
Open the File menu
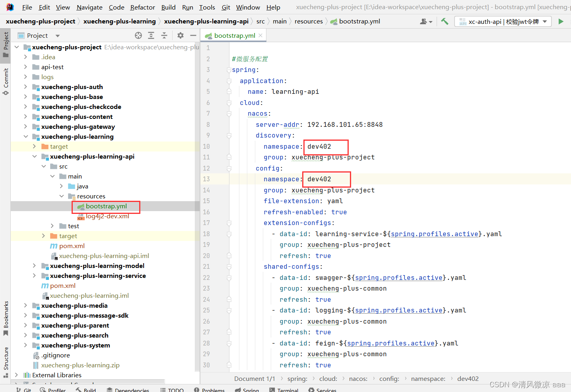point(27,7)
